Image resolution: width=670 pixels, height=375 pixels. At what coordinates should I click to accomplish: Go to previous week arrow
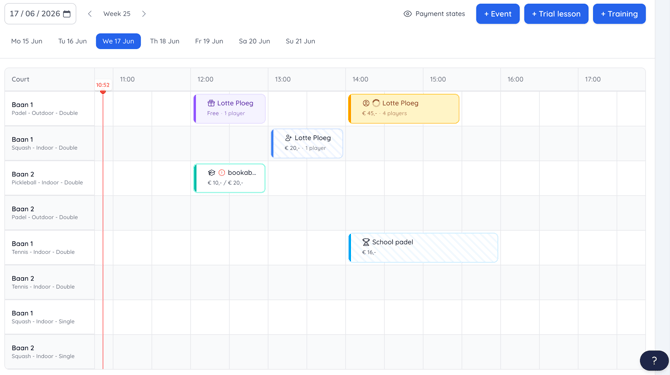90,14
